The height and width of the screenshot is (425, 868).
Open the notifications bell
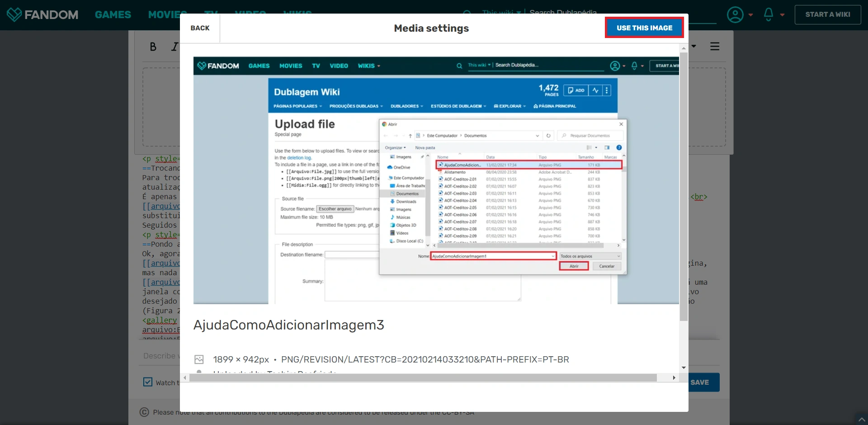point(769,14)
